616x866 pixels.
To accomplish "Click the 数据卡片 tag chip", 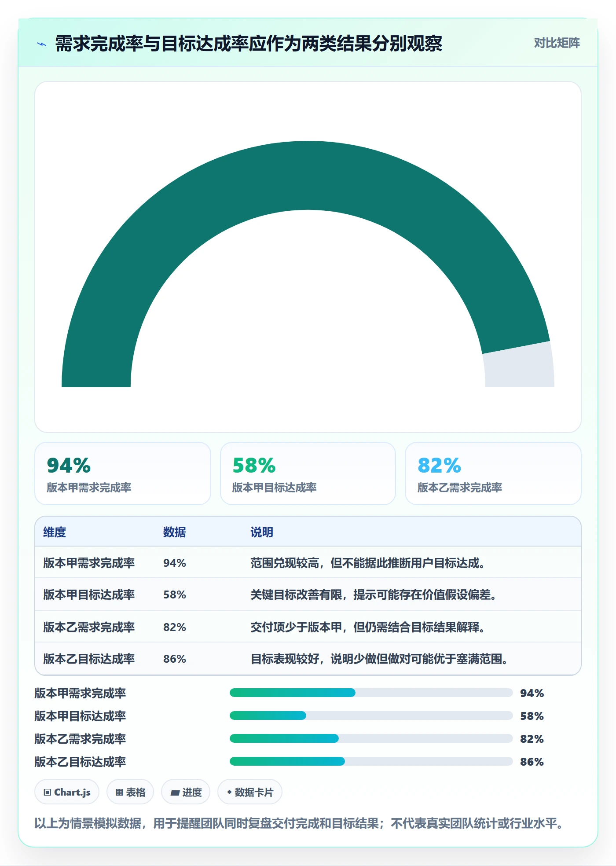I will point(250,792).
